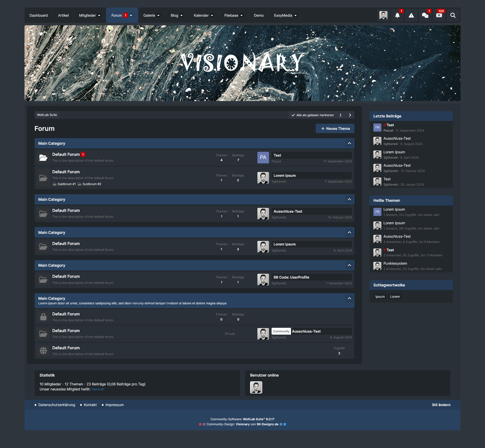Viewport: 485px width, 448px height.
Task: Open the Artikel menu item
Action: point(63,15)
